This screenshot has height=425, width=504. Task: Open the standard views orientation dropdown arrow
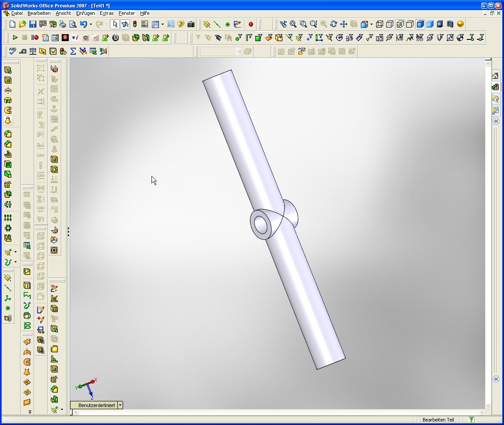(372, 24)
